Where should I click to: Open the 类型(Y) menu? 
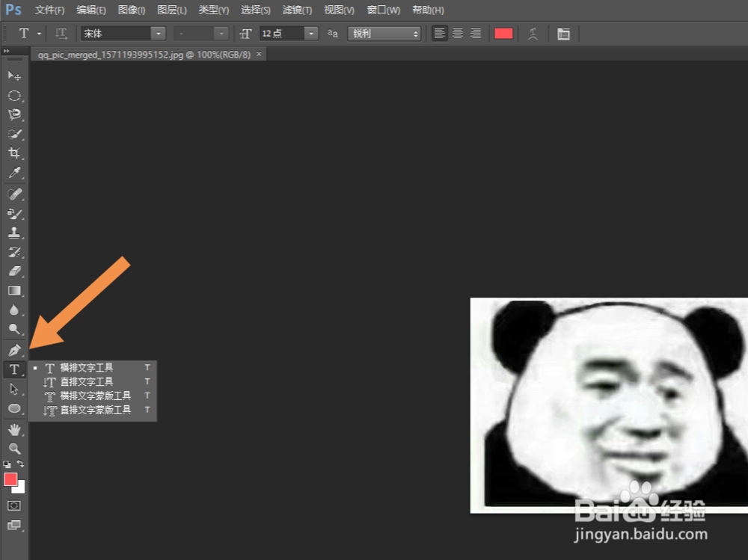point(214,10)
